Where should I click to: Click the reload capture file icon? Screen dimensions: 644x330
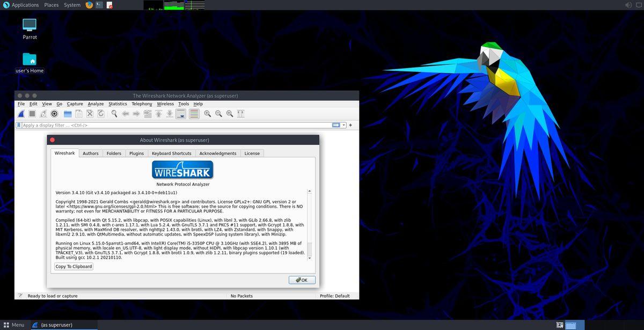101,114
